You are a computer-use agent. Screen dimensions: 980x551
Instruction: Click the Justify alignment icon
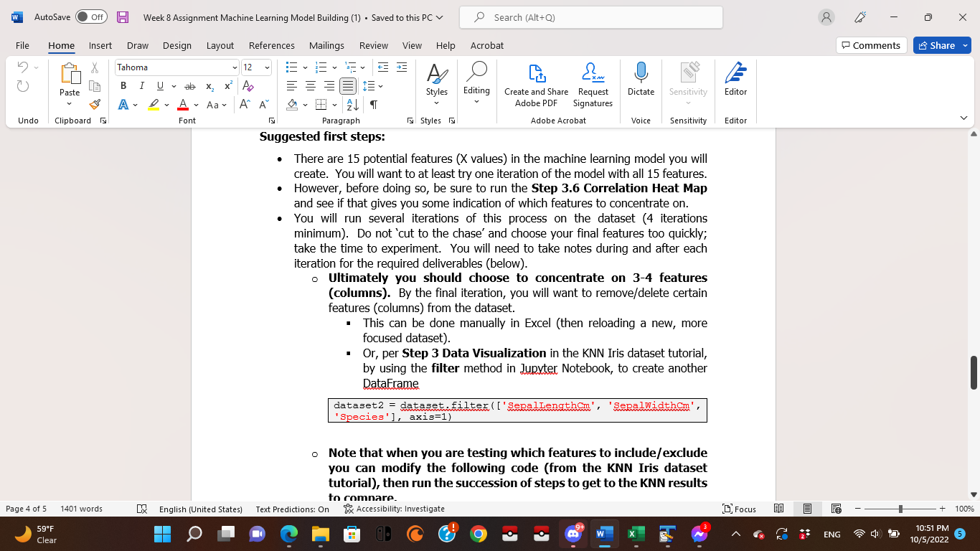(x=348, y=86)
